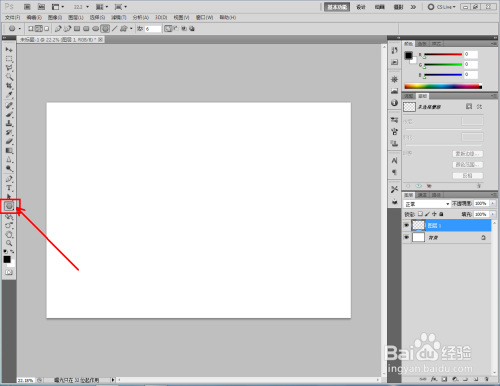Click the Background layer thumbnail
Screen dimensions: 500x386
418,237
